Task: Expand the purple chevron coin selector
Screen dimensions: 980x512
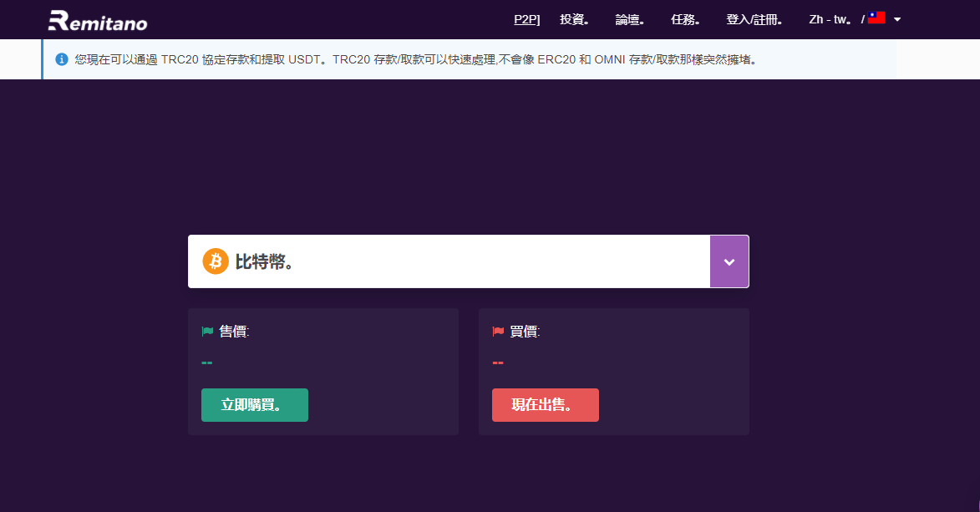Action: pyautogui.click(x=729, y=261)
